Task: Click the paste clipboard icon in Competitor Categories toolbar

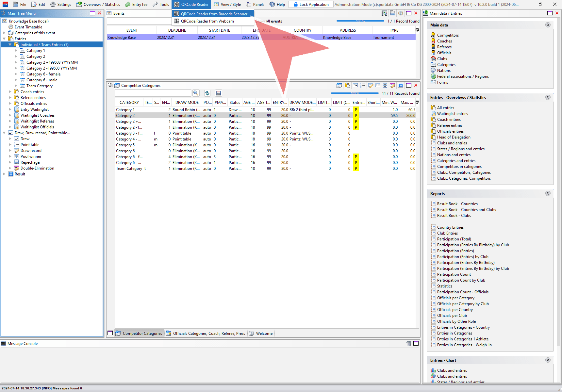Action: click(347, 85)
